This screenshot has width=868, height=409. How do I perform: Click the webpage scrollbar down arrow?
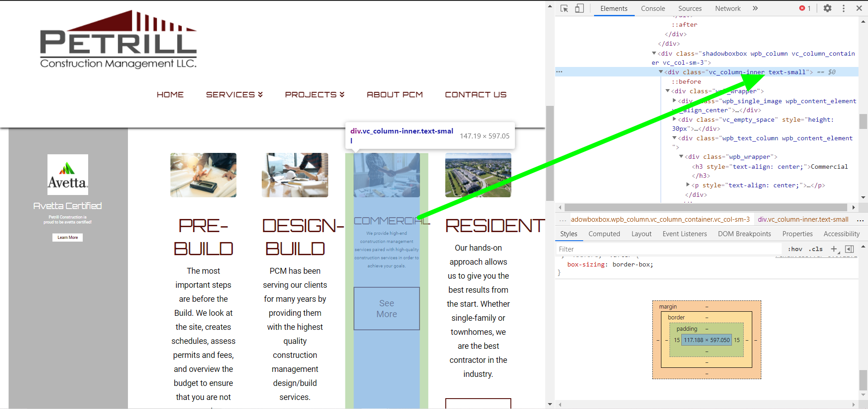550,404
